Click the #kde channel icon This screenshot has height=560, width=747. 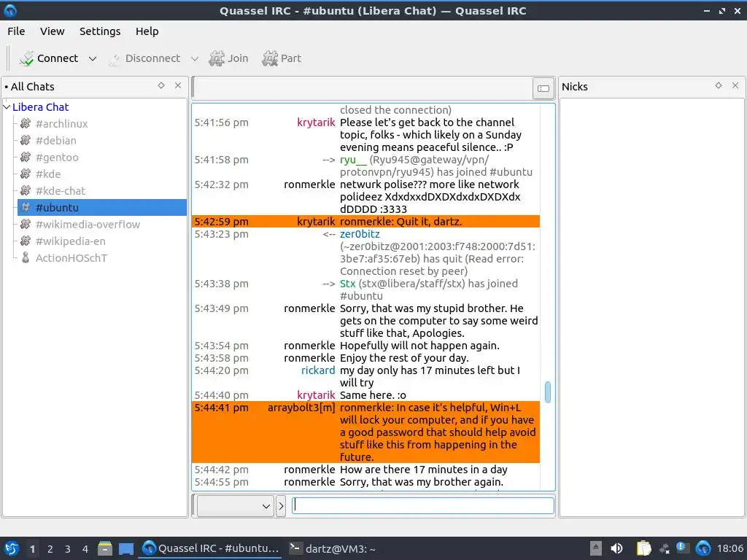click(26, 174)
